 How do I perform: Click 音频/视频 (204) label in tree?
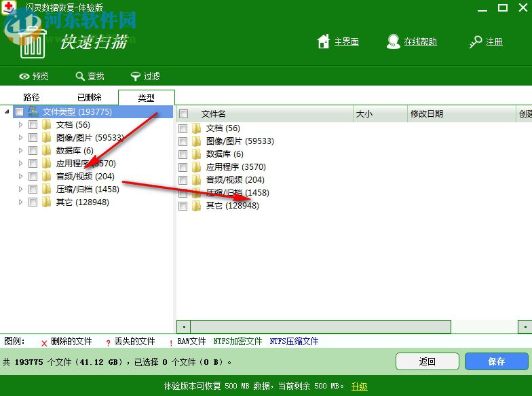[x=85, y=177]
